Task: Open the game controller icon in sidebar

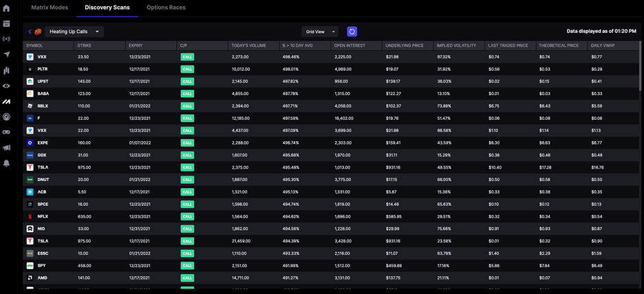Action: (x=6, y=132)
